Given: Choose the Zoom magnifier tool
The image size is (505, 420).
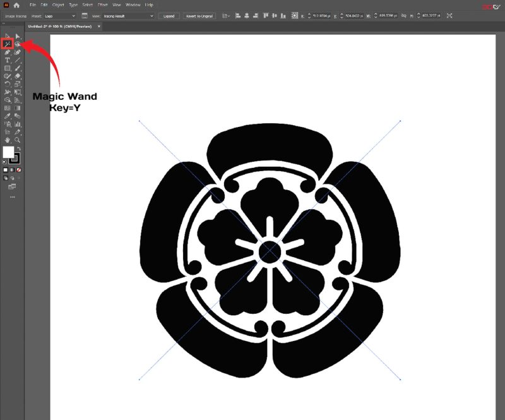Looking at the screenshot, I should click(18, 140).
